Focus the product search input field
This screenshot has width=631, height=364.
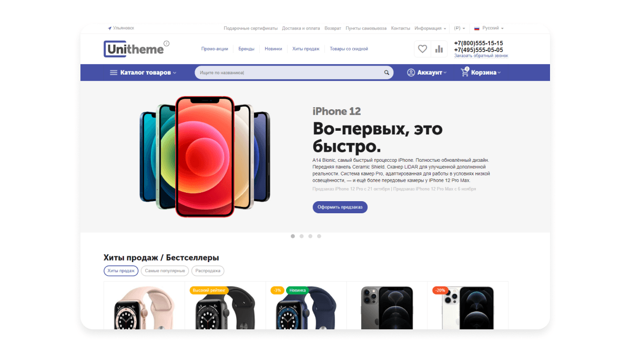[x=288, y=73]
